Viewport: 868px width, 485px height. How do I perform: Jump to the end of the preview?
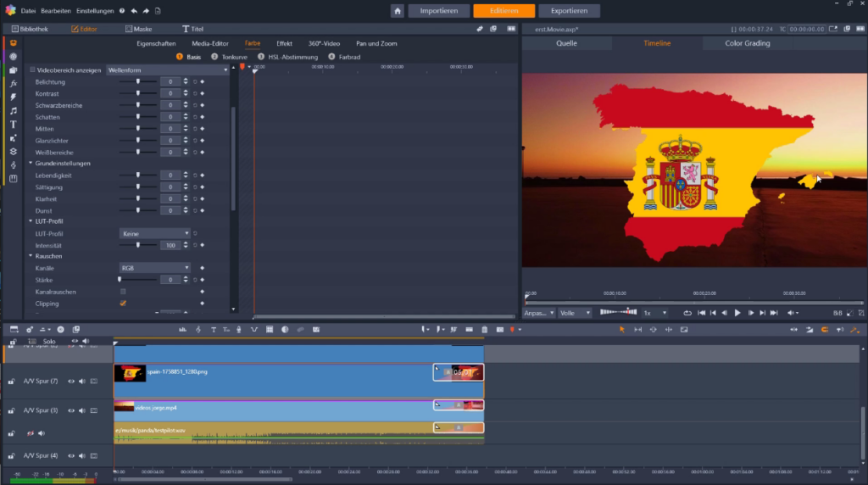[774, 313]
